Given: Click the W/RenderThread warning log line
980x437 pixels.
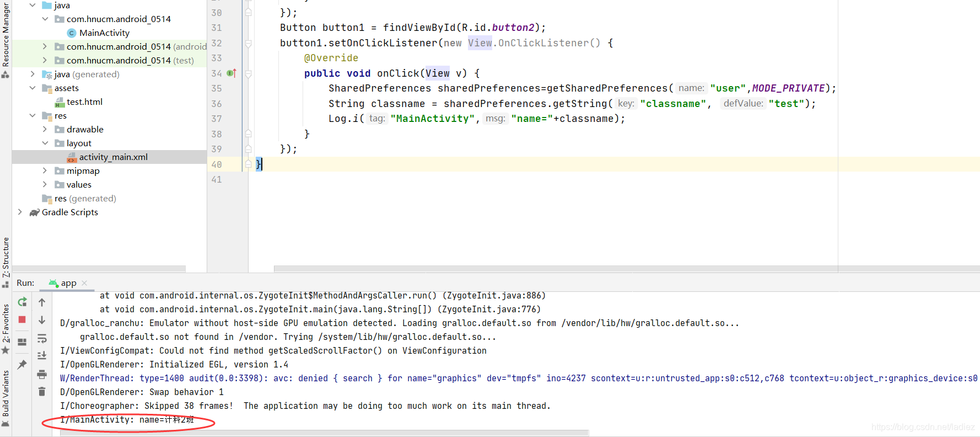Looking at the screenshot, I should click(519, 379).
